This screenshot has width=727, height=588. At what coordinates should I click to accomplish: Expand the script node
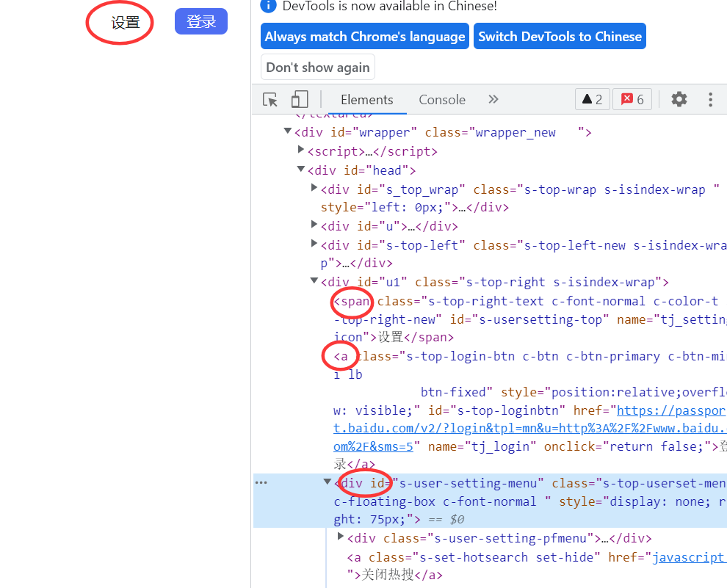301,150
